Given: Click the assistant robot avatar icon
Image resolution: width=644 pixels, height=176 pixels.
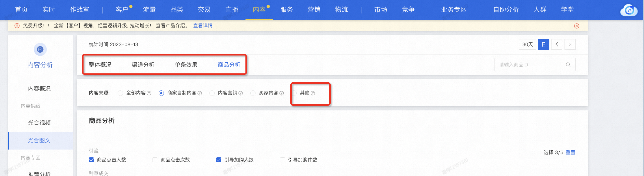Looking at the screenshot, I should pyautogui.click(x=629, y=10).
